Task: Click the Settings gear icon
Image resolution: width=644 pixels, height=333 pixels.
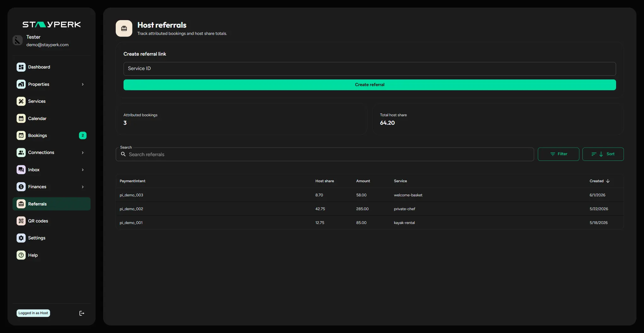Action: tap(21, 238)
